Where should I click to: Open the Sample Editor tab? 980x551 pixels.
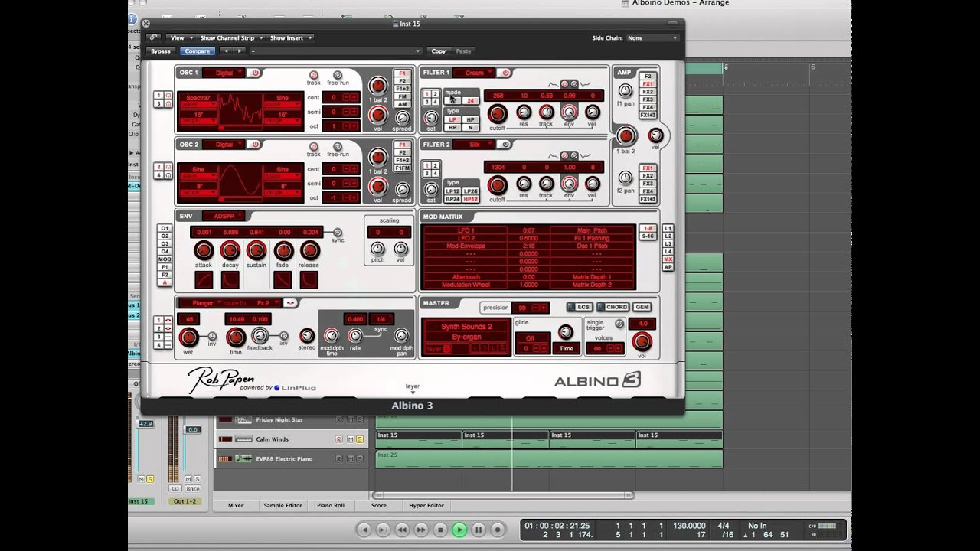point(283,505)
